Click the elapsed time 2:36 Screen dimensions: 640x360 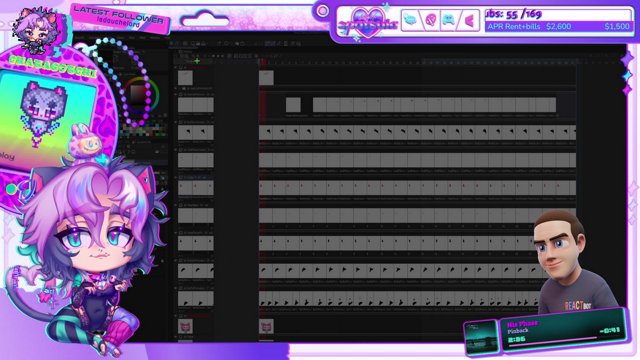(x=517, y=340)
